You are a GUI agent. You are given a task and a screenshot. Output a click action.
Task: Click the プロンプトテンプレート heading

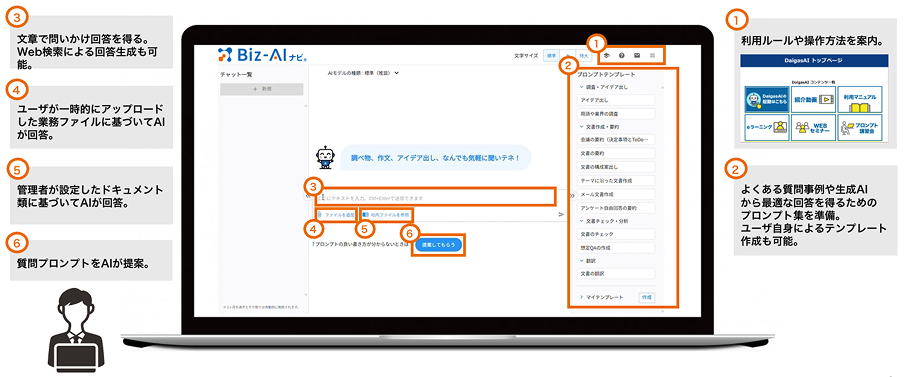click(x=606, y=75)
